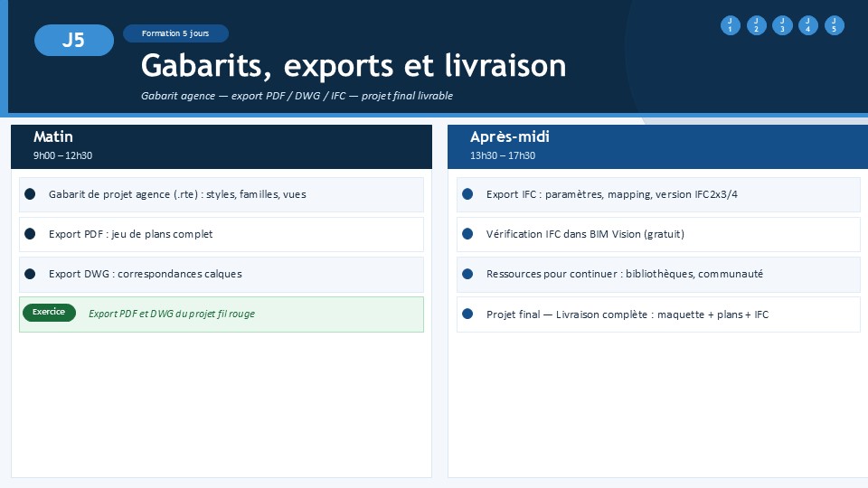This screenshot has width=868, height=488.
Task: Click the J1 day indicator circle
Action: [x=731, y=25]
